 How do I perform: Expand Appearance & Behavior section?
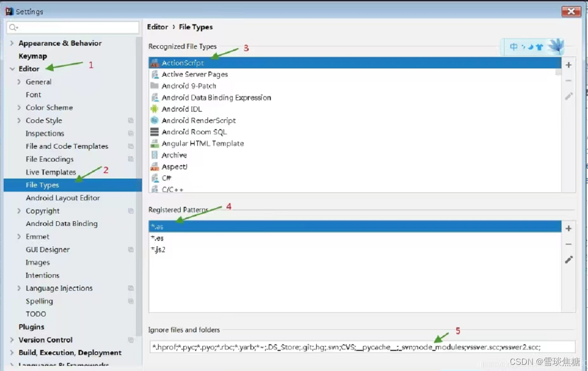click(x=12, y=43)
